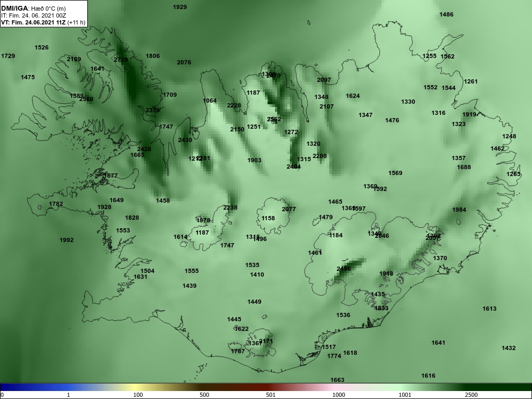Pick the map value 1476
The height and width of the screenshot is (399, 532).
(x=392, y=120)
